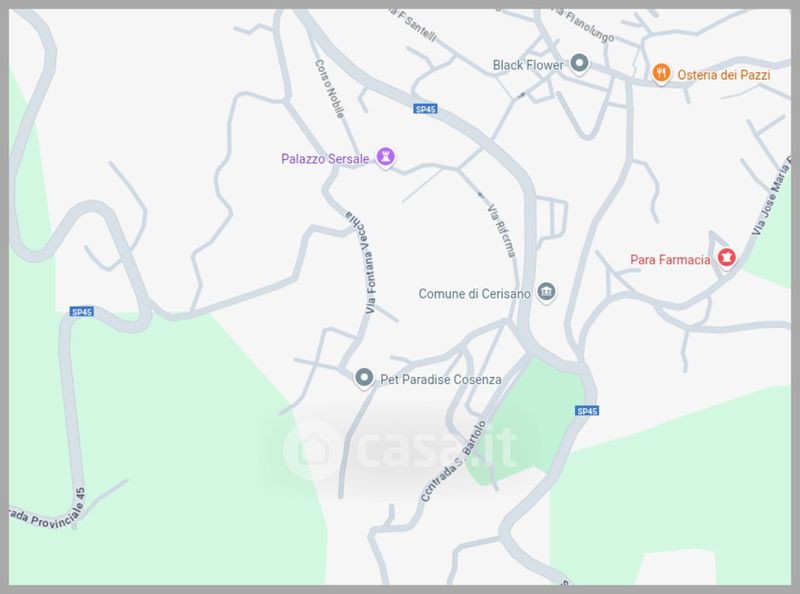The width and height of the screenshot is (800, 594).
Task: Click the Pet Paradise Cosenza pin
Action: coord(364,378)
